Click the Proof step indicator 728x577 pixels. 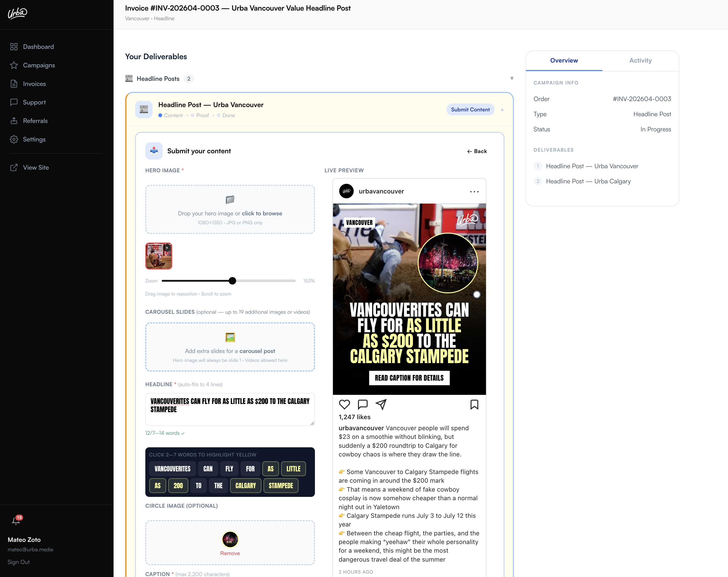pos(200,115)
